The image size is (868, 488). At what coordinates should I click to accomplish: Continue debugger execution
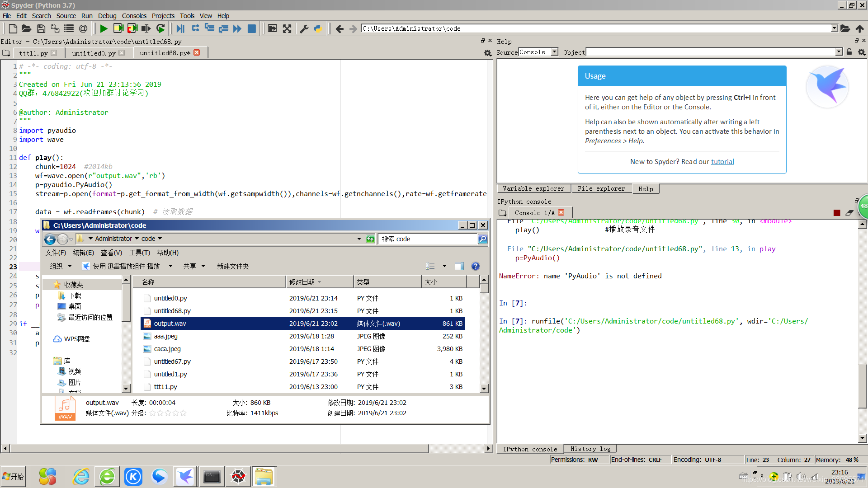(x=237, y=28)
